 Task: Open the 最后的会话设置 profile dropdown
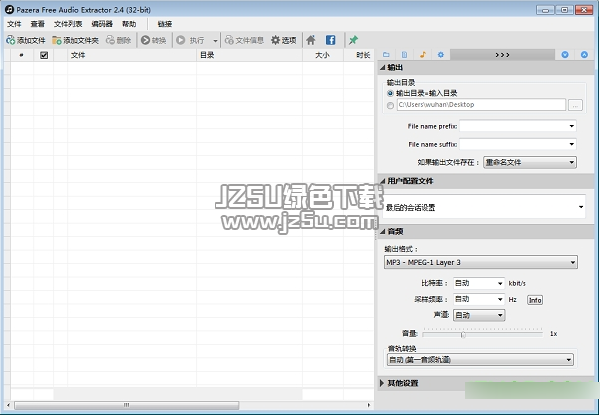tap(484, 207)
